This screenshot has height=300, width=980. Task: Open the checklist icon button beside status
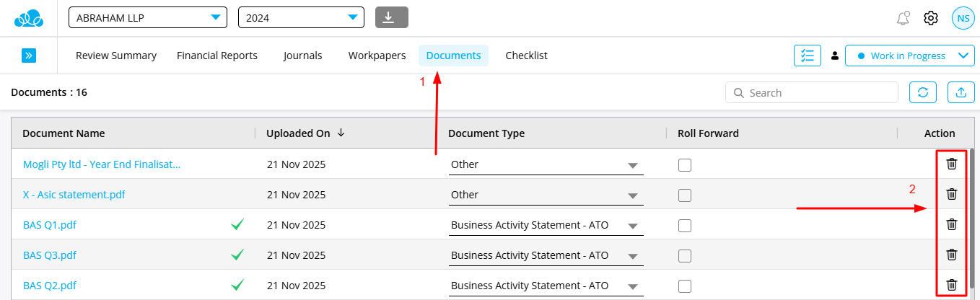(x=808, y=56)
